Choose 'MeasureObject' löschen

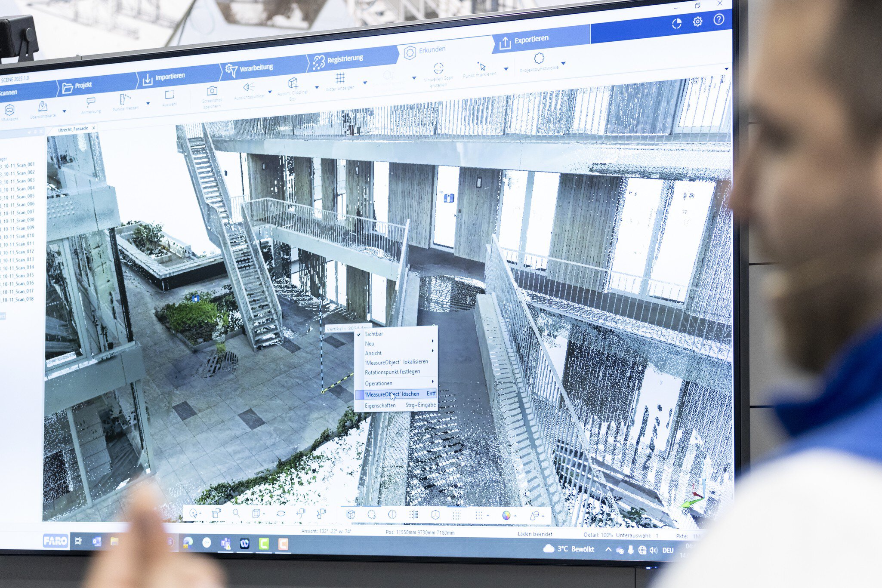(x=395, y=394)
